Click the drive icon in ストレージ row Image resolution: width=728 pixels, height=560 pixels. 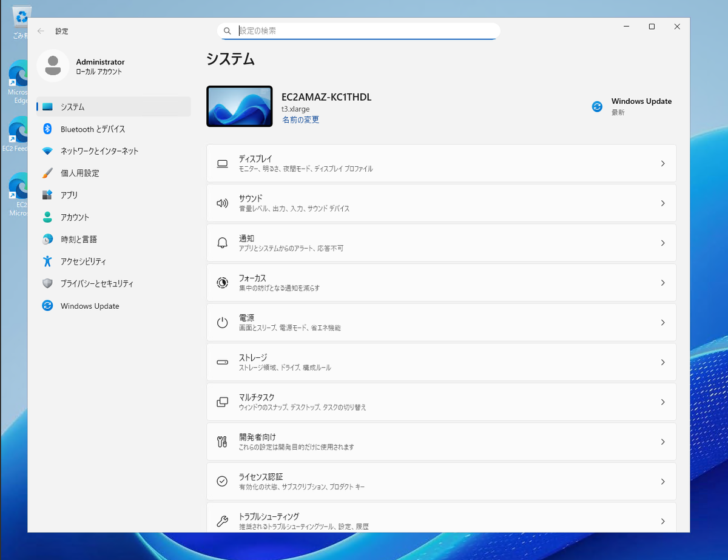coord(222,362)
